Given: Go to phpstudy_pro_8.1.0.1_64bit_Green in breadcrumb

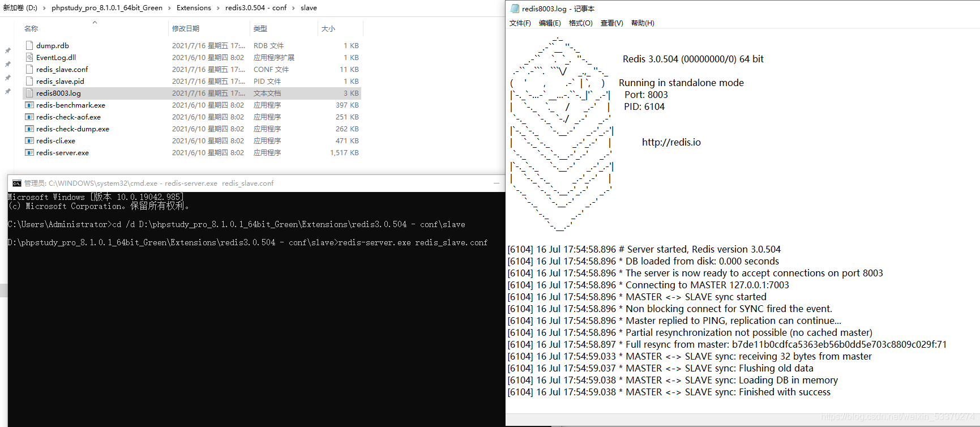Looking at the screenshot, I should tap(107, 8).
